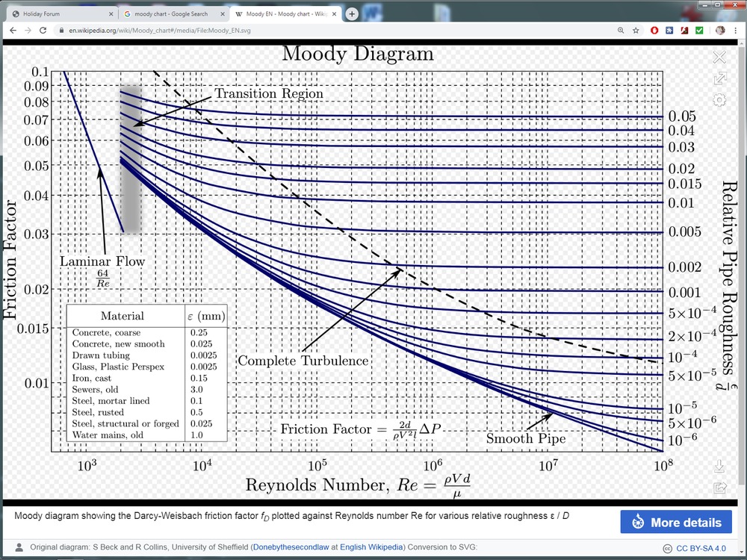
Task: Click the More details button
Action: coord(676,522)
